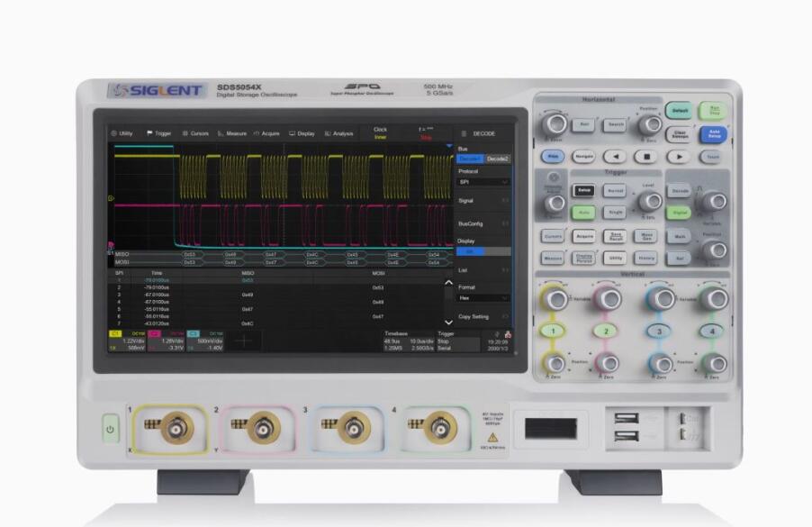Push the Run/Stop button

coord(714,111)
